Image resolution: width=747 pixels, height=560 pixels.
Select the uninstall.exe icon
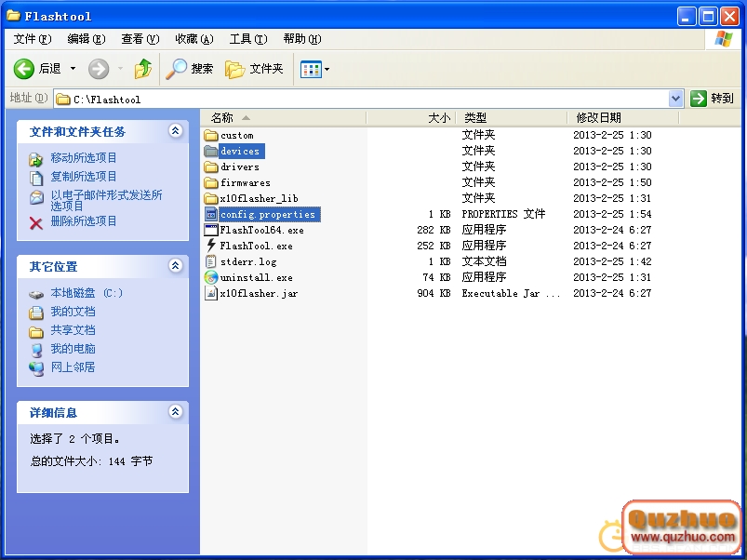click(210, 277)
